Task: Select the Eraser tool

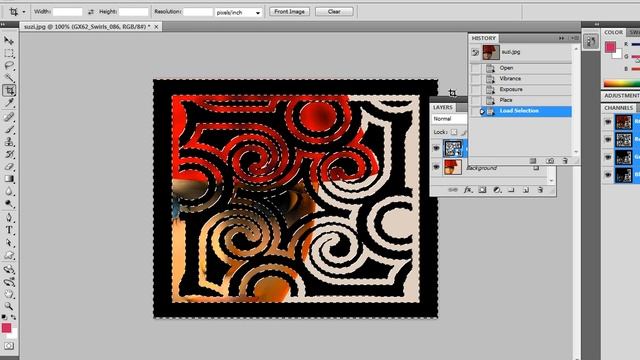Action: click(x=9, y=167)
